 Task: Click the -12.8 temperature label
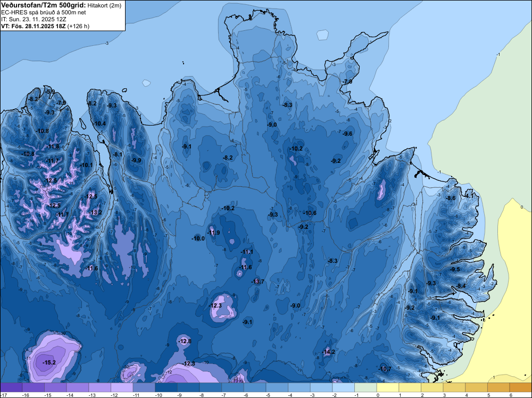pyautogui.click(x=185, y=341)
